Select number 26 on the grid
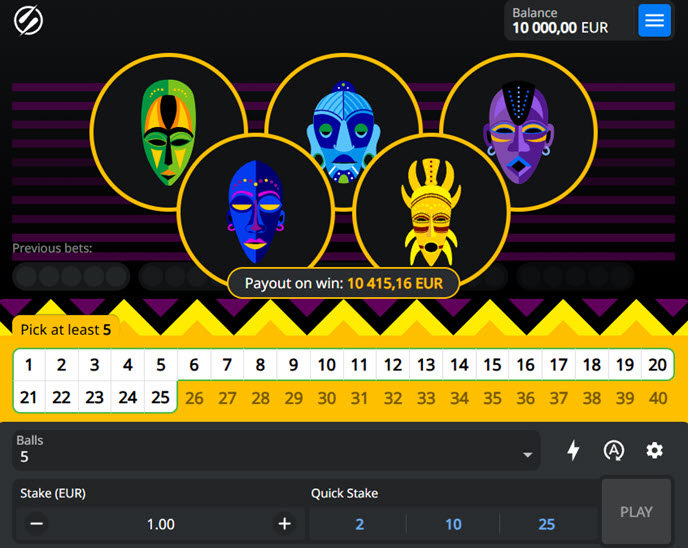 point(194,398)
